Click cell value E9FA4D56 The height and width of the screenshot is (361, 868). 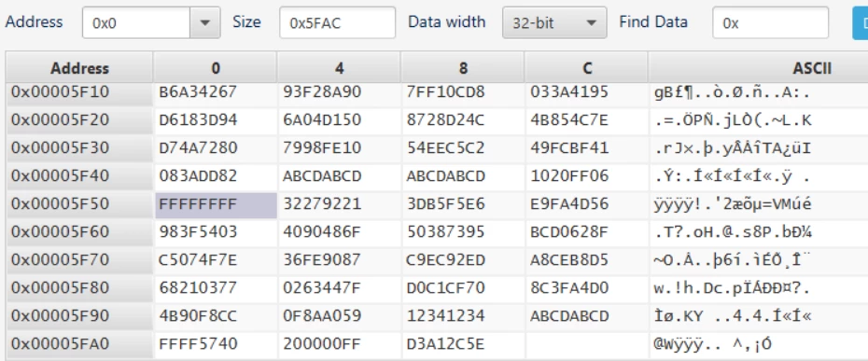pos(569,204)
